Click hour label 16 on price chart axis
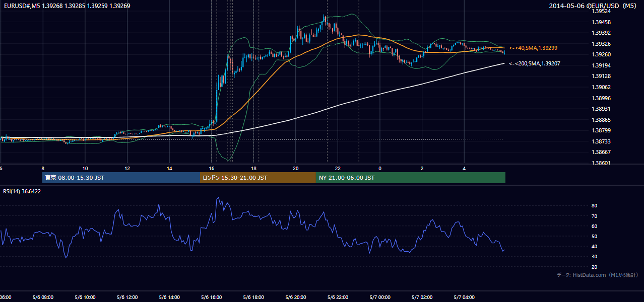The image size is (644, 302). [212, 168]
